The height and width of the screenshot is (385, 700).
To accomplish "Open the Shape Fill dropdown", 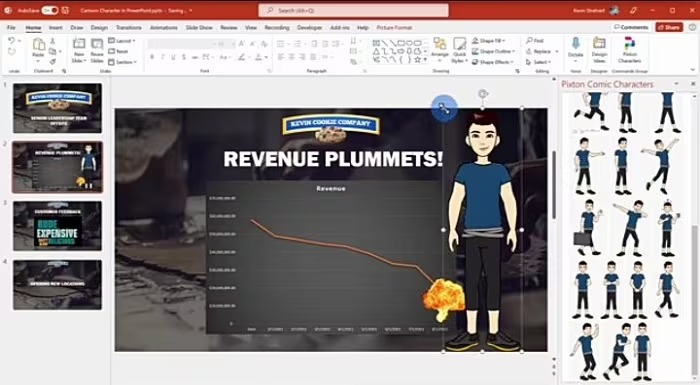I will coord(488,41).
